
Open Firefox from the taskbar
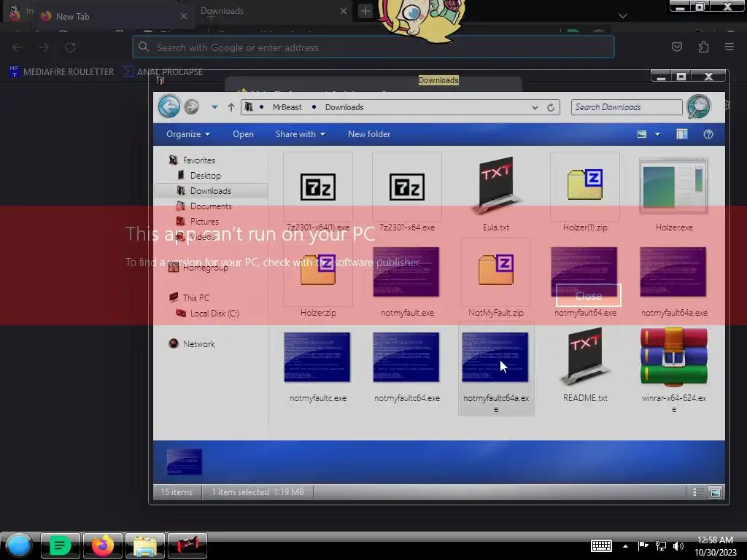point(103,545)
